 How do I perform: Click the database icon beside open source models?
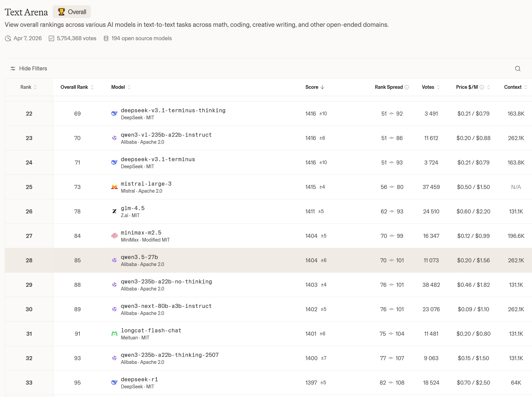pos(106,39)
